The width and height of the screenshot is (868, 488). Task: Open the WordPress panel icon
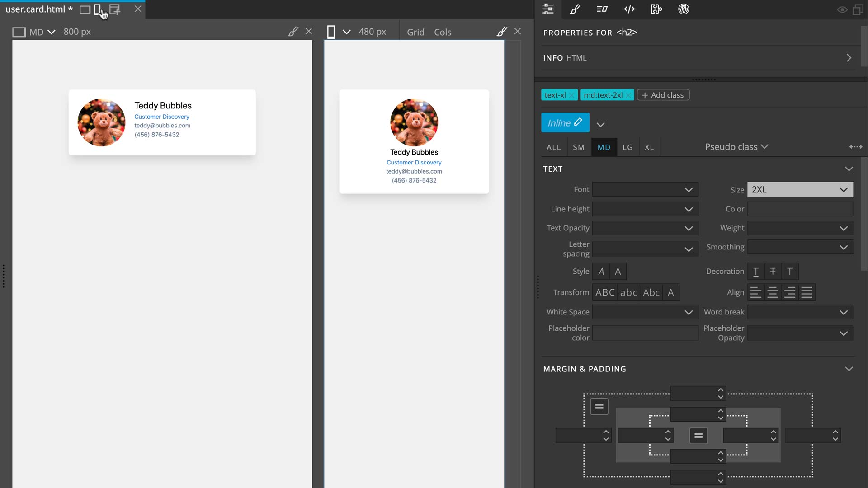click(684, 9)
